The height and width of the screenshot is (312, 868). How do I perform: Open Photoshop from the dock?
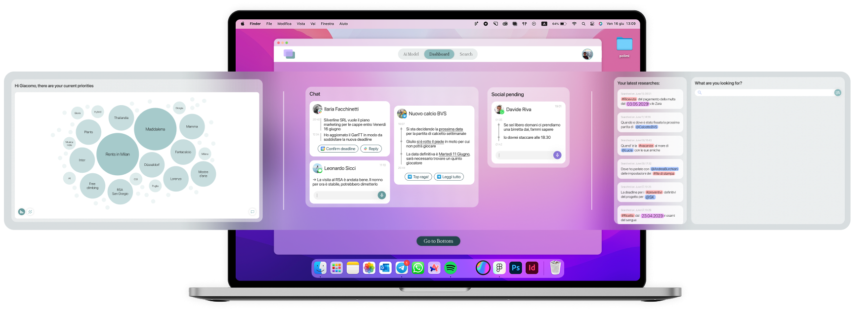tap(516, 268)
